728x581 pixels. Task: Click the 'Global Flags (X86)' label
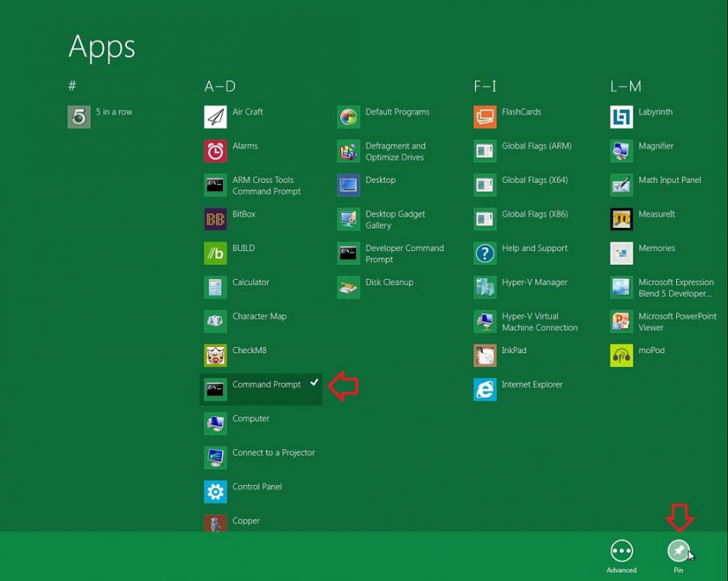535,214
